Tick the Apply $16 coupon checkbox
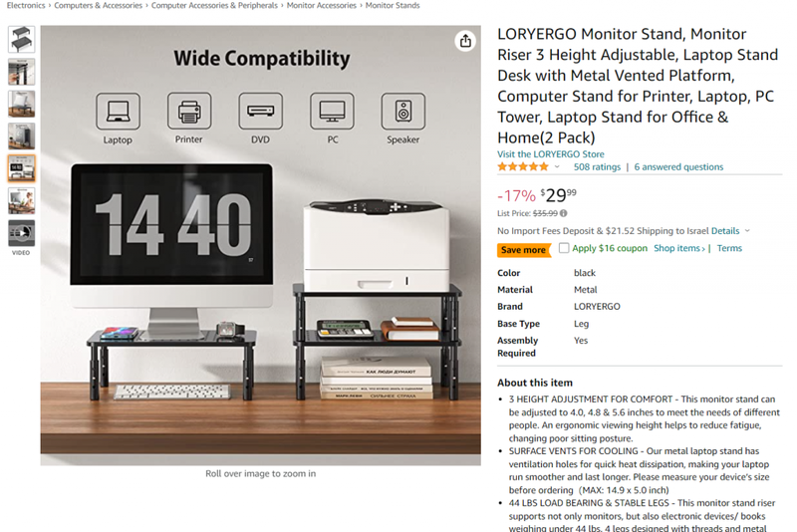This screenshot has height=532, width=797. (564, 248)
